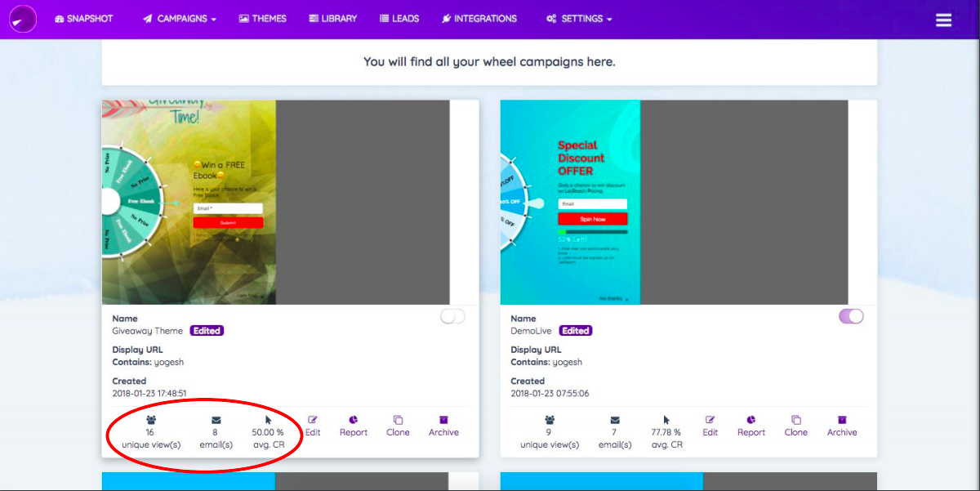Image resolution: width=980 pixels, height=491 pixels.
Task: Edit the DemoLive campaign
Action: tap(710, 426)
